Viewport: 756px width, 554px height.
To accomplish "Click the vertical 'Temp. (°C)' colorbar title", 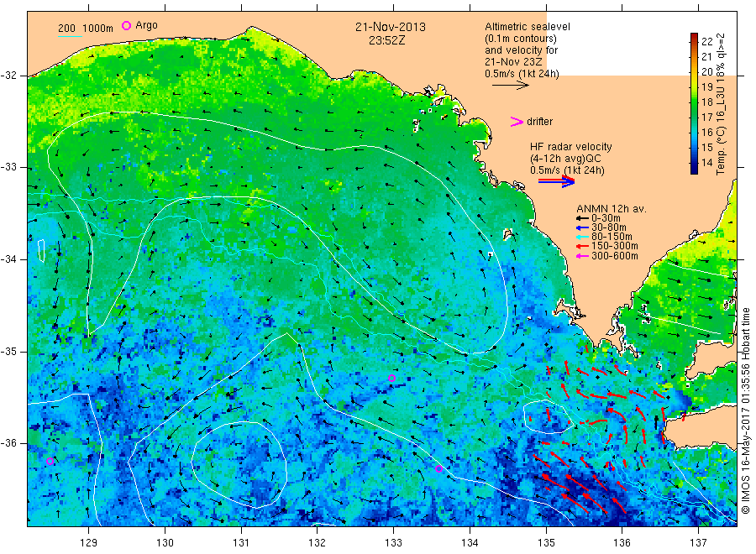I will click(721, 149).
